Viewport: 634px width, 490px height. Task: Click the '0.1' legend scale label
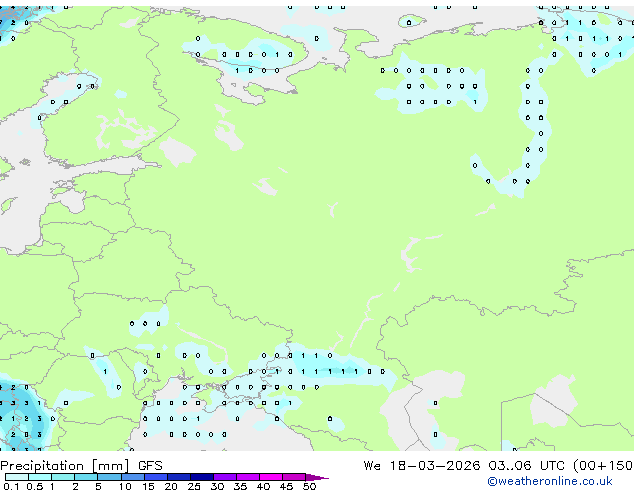[11, 486]
